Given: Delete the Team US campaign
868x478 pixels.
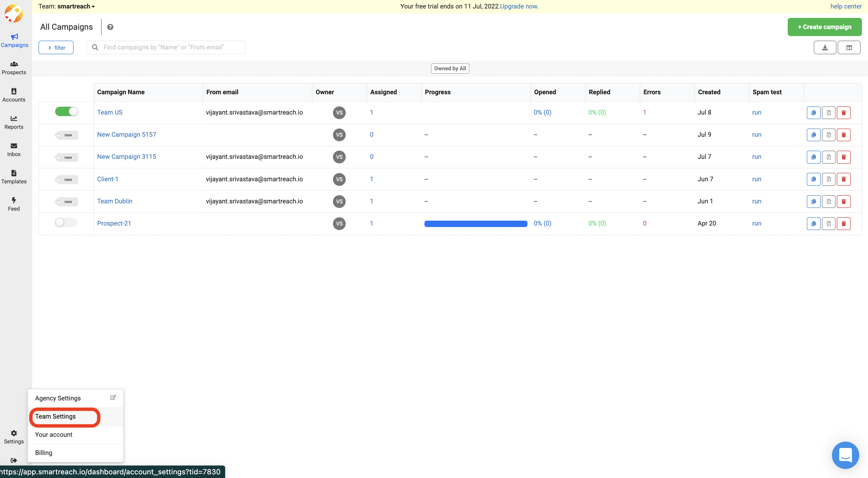Looking at the screenshot, I should 843,112.
